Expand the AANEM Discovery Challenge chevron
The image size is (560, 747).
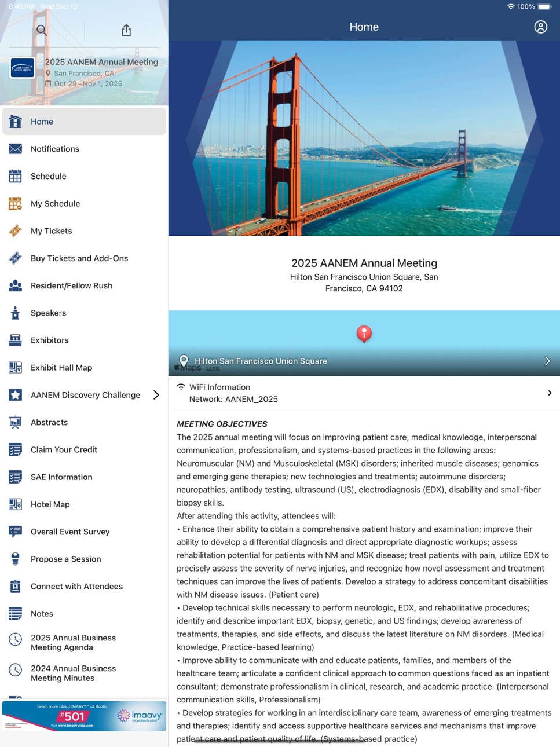click(156, 395)
